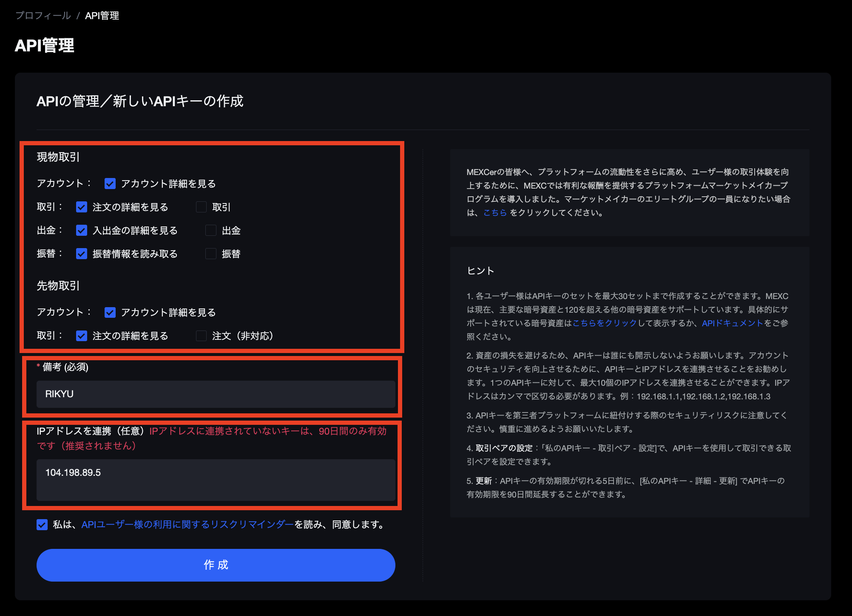Click API管理 breadcrumb item
Viewport: 852px width, 616px height.
click(x=102, y=16)
